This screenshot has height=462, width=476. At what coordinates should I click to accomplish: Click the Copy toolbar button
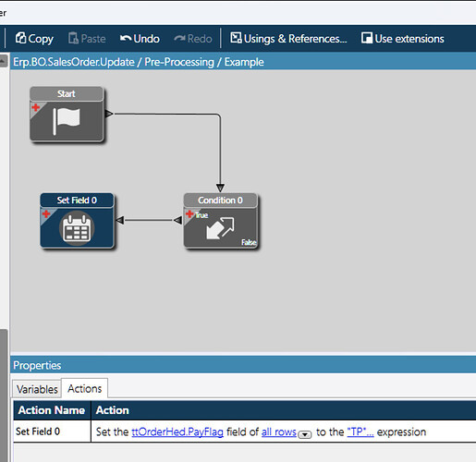tap(34, 39)
